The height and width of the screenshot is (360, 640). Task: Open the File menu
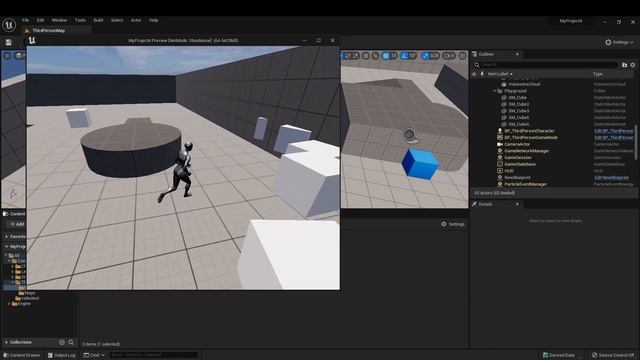coord(25,20)
